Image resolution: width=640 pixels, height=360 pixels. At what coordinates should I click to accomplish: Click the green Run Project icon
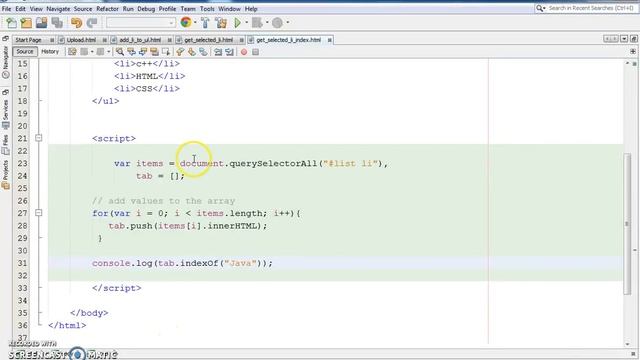[238, 23]
